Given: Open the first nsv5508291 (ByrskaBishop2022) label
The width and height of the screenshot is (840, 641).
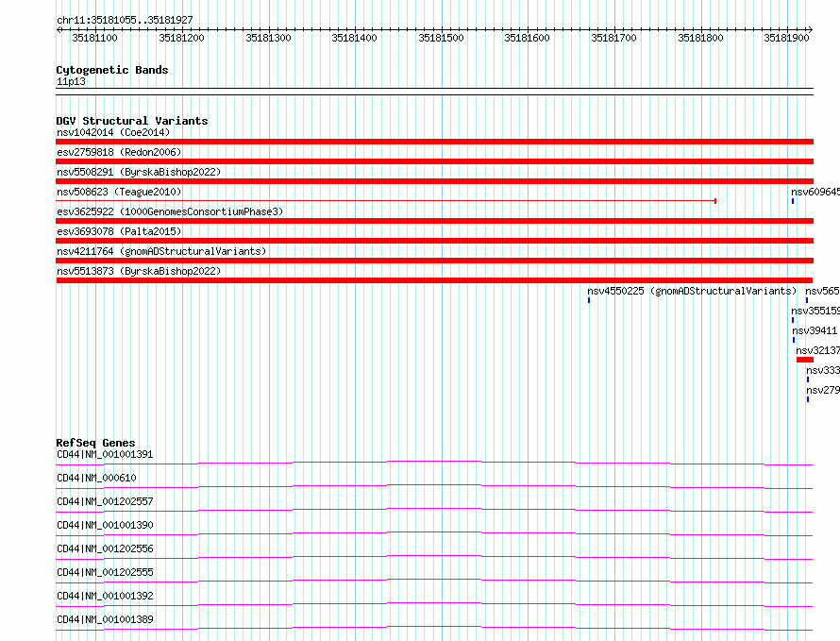Looking at the screenshot, I should tap(139, 172).
